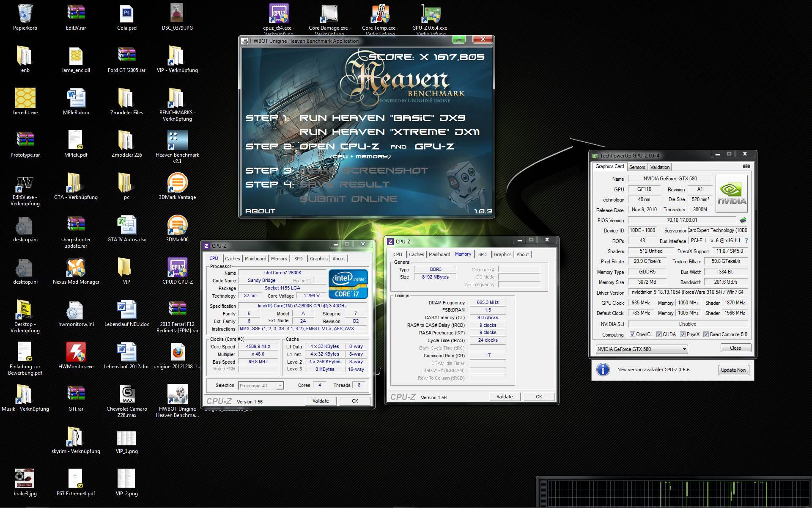Select the Heaven Benchmark v2.1 icon
This screenshot has width=812, height=508.
tap(177, 141)
